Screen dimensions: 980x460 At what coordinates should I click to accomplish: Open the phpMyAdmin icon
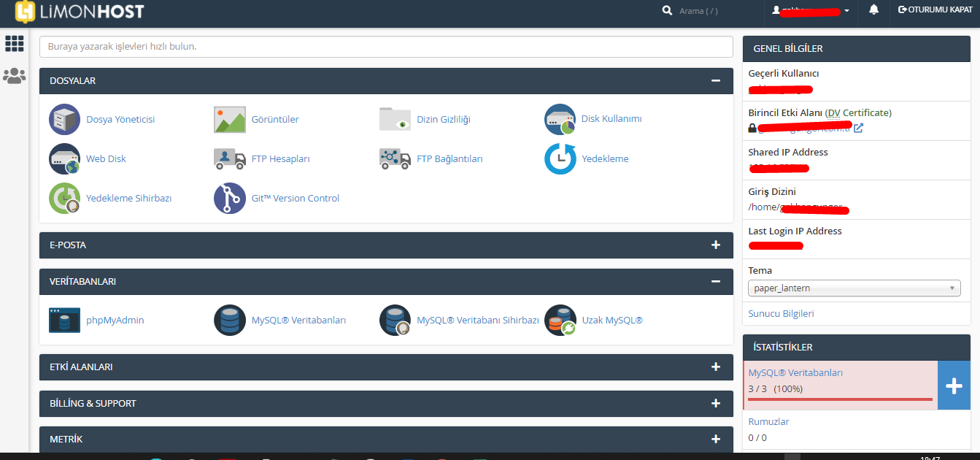point(64,320)
